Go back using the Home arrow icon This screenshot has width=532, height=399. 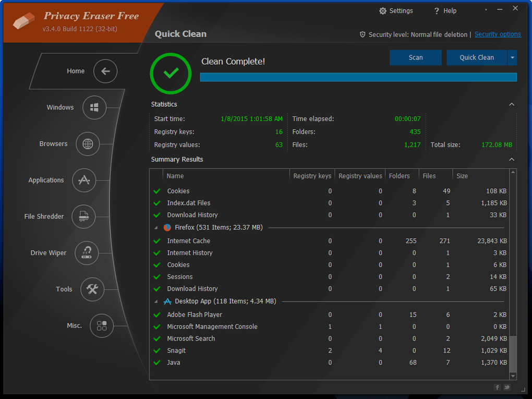(x=105, y=71)
